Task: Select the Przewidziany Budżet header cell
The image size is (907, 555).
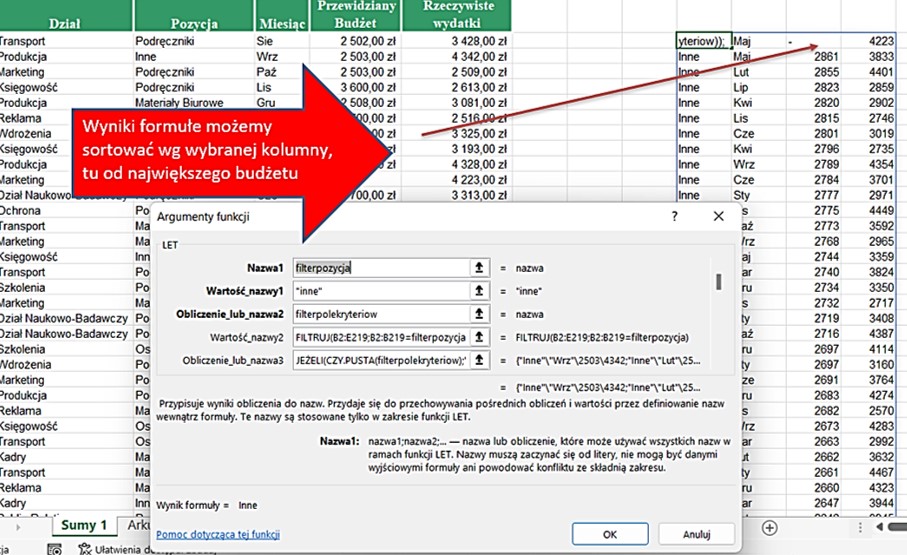Action: [355, 16]
